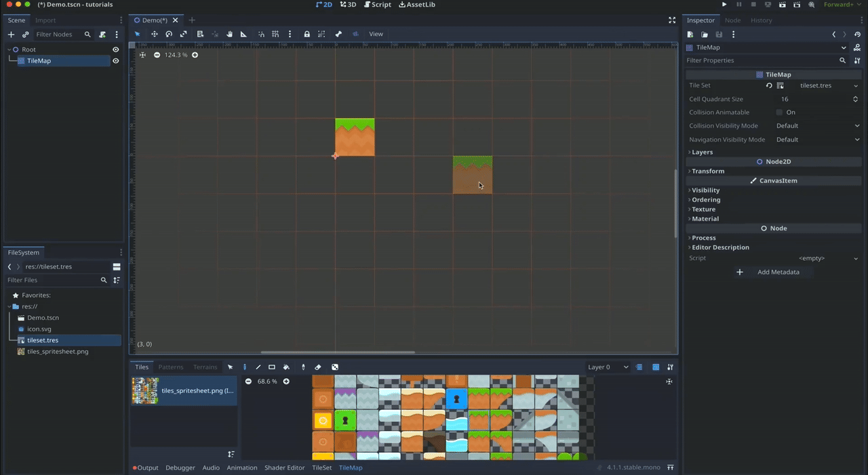Toggle distraction free mode icon

click(672, 20)
